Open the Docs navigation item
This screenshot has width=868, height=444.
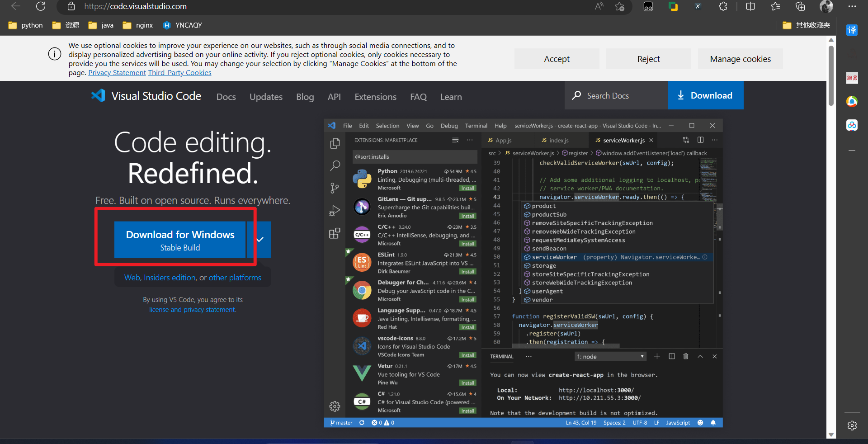coord(226,97)
